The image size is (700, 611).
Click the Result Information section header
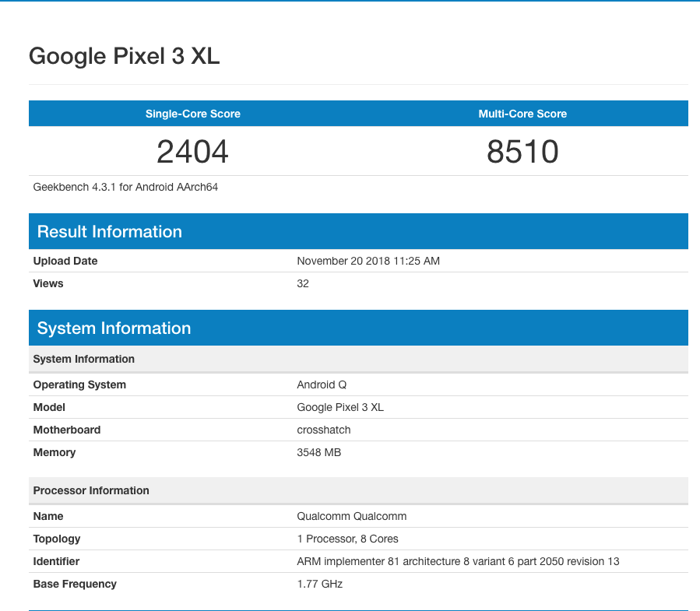point(108,231)
